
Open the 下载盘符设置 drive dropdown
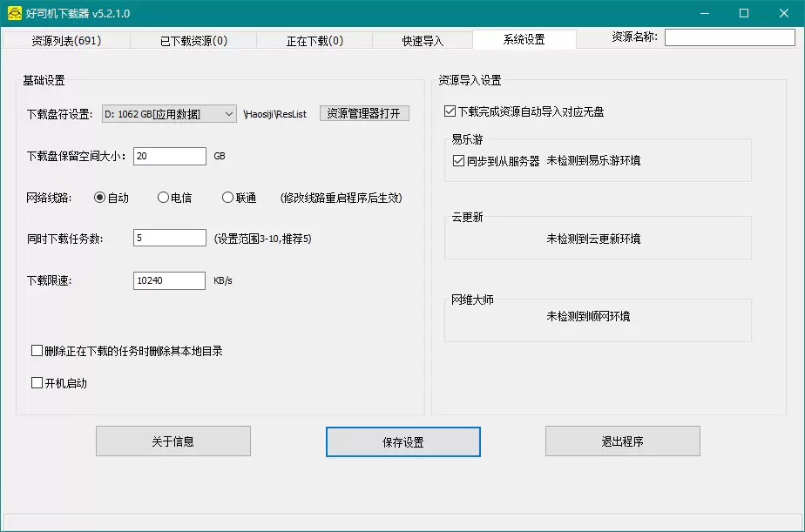(x=169, y=114)
